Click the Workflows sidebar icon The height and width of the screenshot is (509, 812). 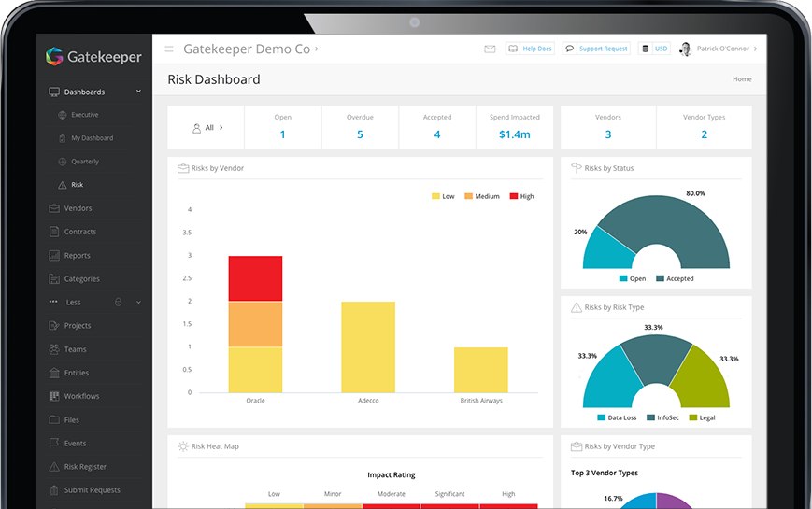[54, 396]
